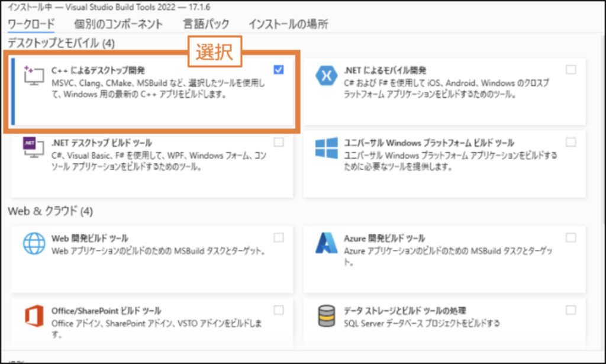The width and height of the screenshot is (606, 364).
Task: Click the ユニバーサル Windows プラットフォーム ビルド ツール title
Action: point(429,143)
